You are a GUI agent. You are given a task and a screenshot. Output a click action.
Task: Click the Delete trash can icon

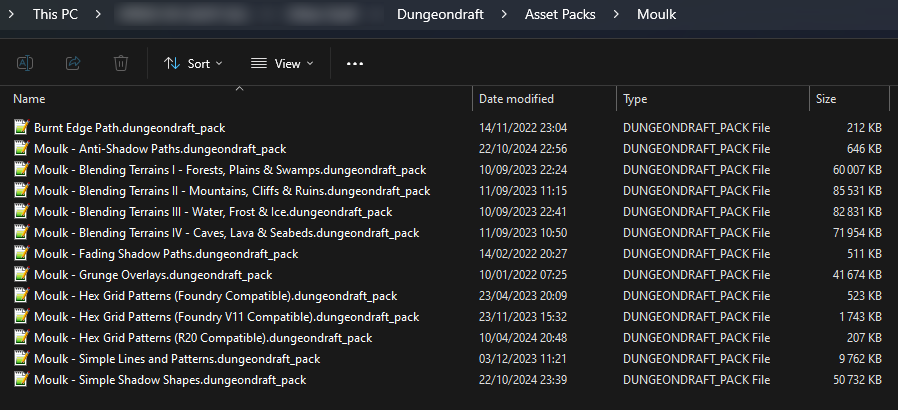click(x=121, y=63)
